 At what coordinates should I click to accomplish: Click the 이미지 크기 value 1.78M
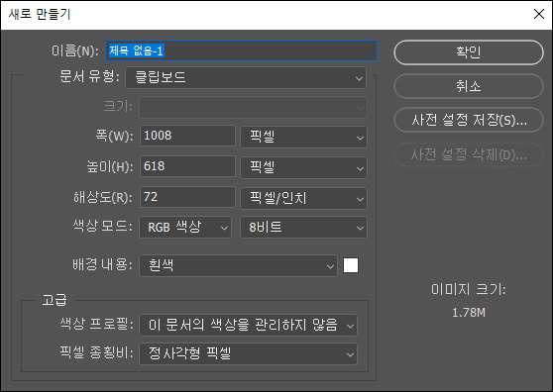(469, 313)
